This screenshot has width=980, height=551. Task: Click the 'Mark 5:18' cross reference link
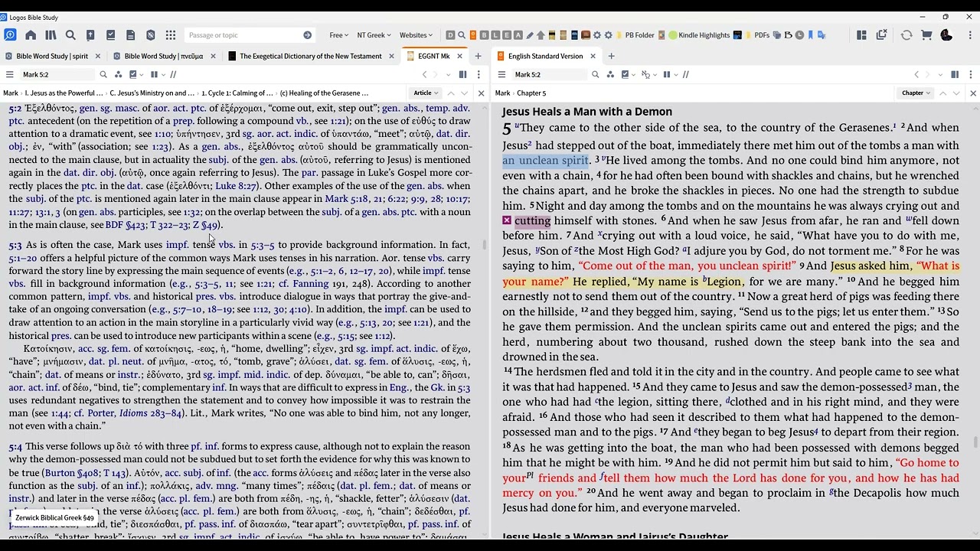(348, 199)
